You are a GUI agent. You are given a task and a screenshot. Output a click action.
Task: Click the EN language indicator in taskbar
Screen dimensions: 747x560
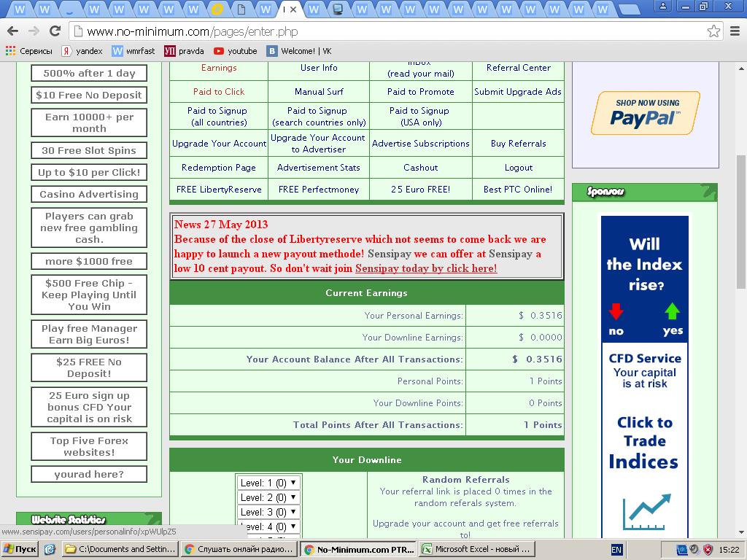click(x=616, y=550)
